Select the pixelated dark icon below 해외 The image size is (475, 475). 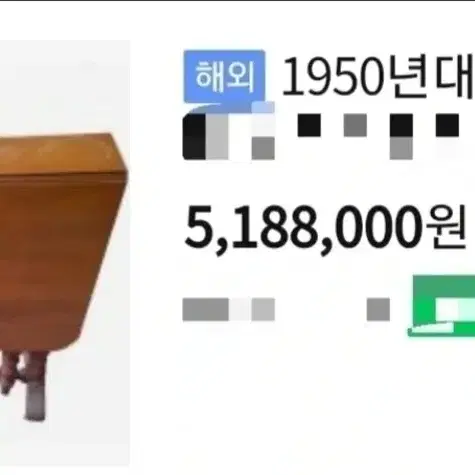229,133
